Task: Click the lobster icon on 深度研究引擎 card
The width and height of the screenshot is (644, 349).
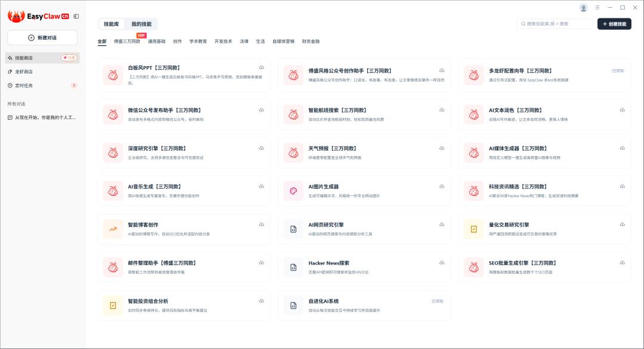Action: [112, 151]
